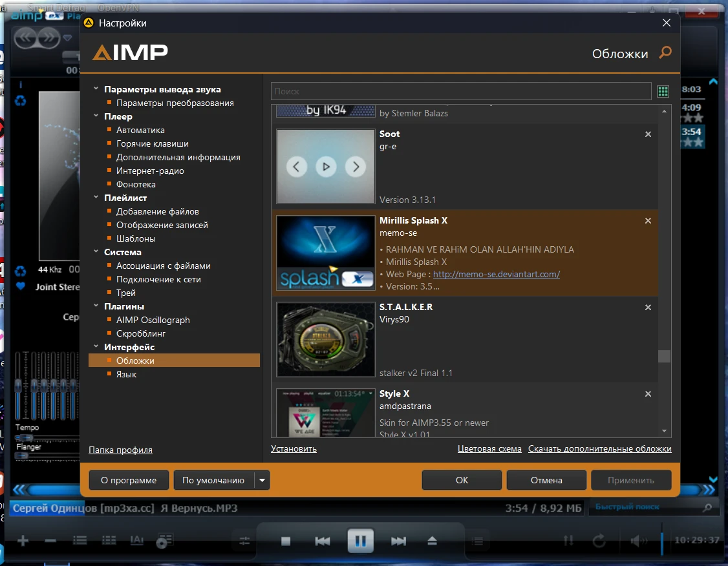Click the skin list scrollbar thumb
The height and width of the screenshot is (566, 728).
(x=664, y=356)
